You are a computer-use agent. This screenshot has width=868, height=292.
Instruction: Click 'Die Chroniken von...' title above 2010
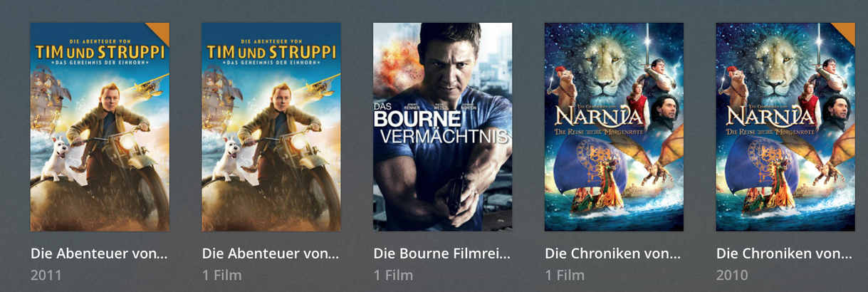(784, 254)
